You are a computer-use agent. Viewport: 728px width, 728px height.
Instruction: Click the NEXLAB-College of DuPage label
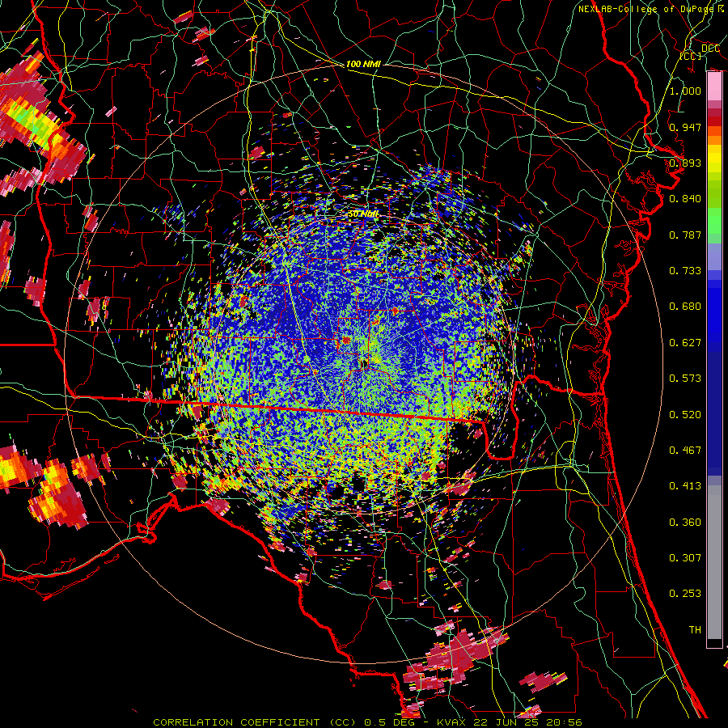coord(646,9)
